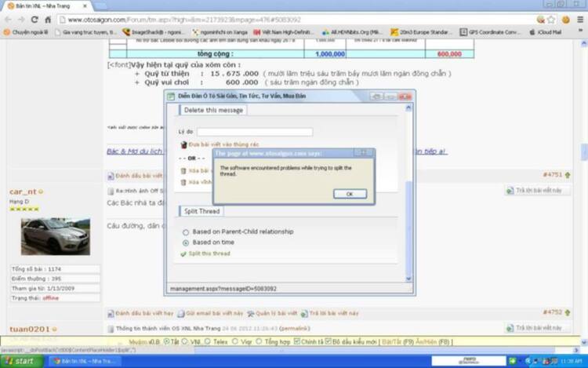Open the 'Chuyển ngoại tệ' bookmark
Screen dimensions: 588x368
pyautogui.click(x=26, y=32)
